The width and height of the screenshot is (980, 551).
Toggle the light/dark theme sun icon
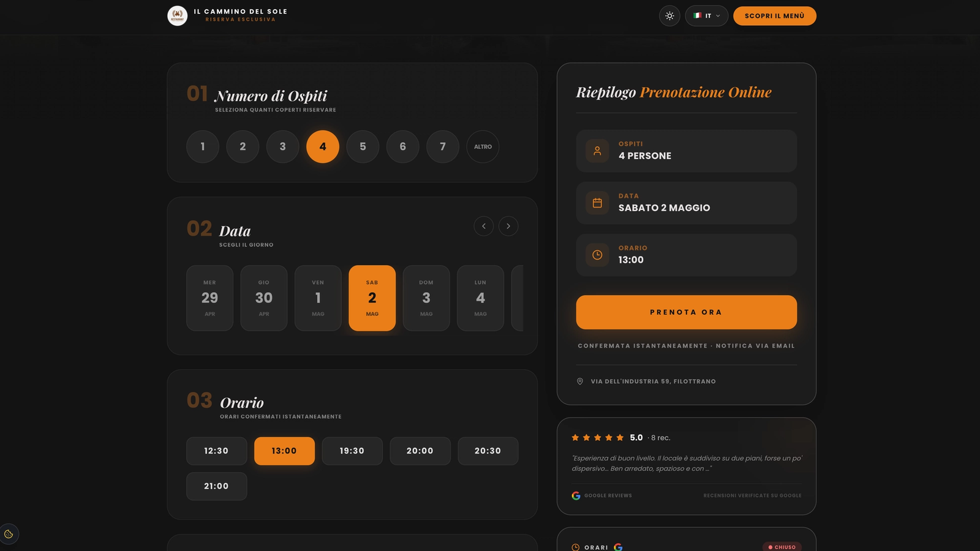(x=669, y=16)
